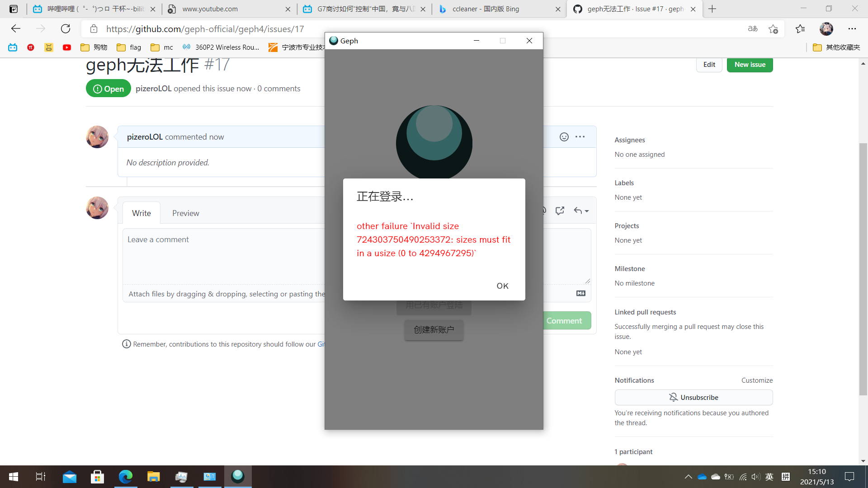Open the Markdown help icon below the comment box

click(580, 293)
